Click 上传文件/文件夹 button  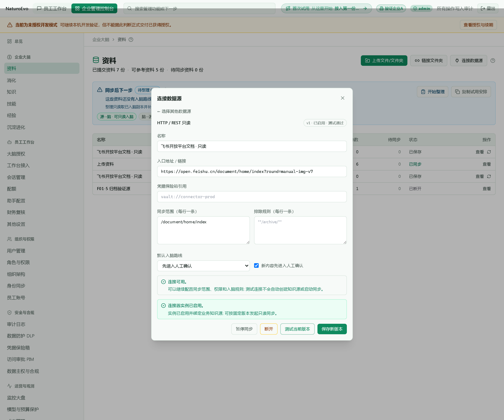click(384, 61)
